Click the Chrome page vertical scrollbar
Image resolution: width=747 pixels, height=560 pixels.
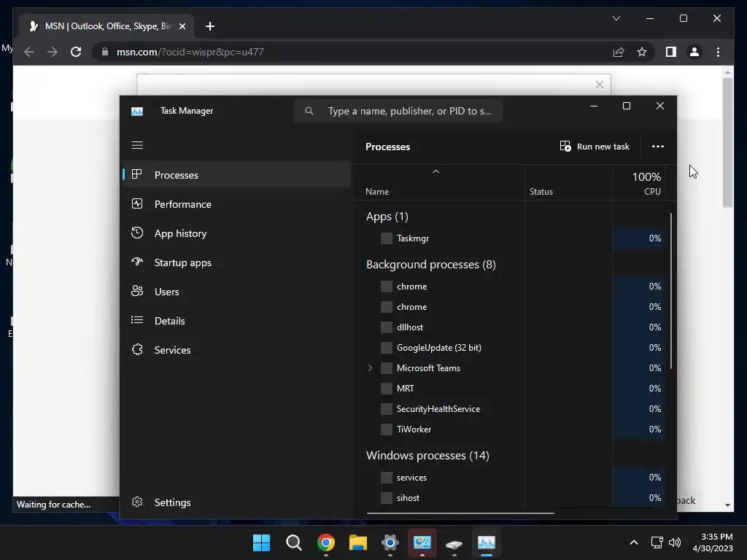[x=727, y=142]
